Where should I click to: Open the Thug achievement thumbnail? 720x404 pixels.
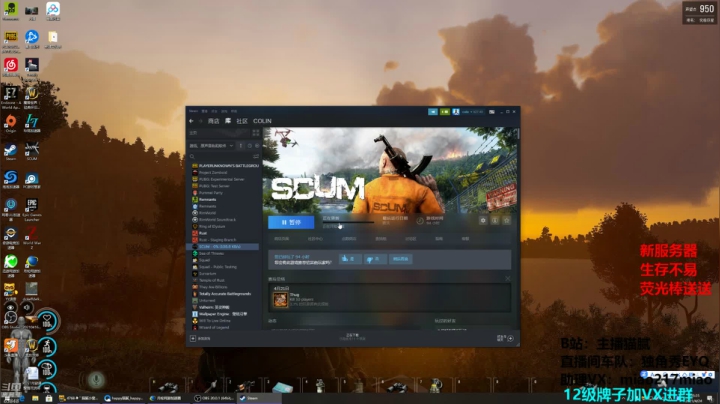[x=280, y=300]
